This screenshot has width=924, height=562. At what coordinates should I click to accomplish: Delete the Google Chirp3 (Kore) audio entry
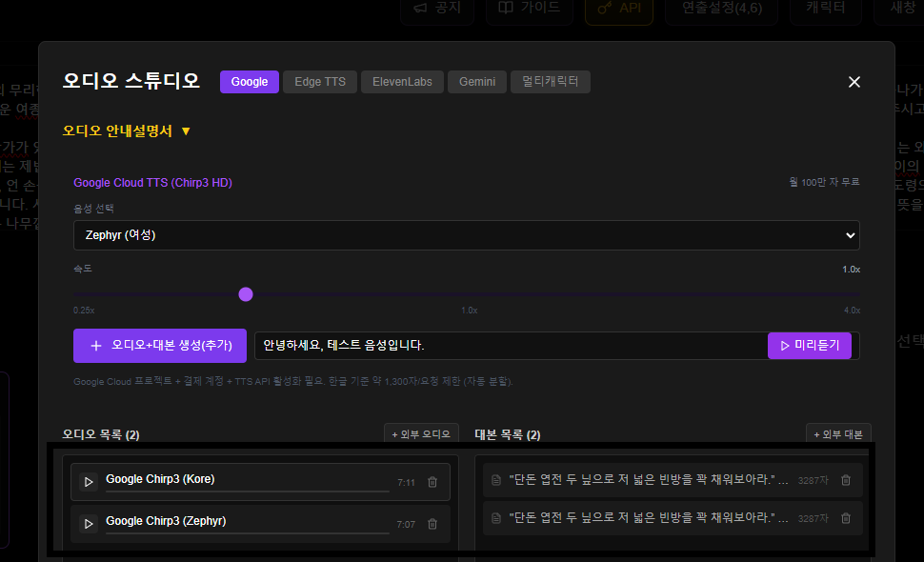point(432,483)
